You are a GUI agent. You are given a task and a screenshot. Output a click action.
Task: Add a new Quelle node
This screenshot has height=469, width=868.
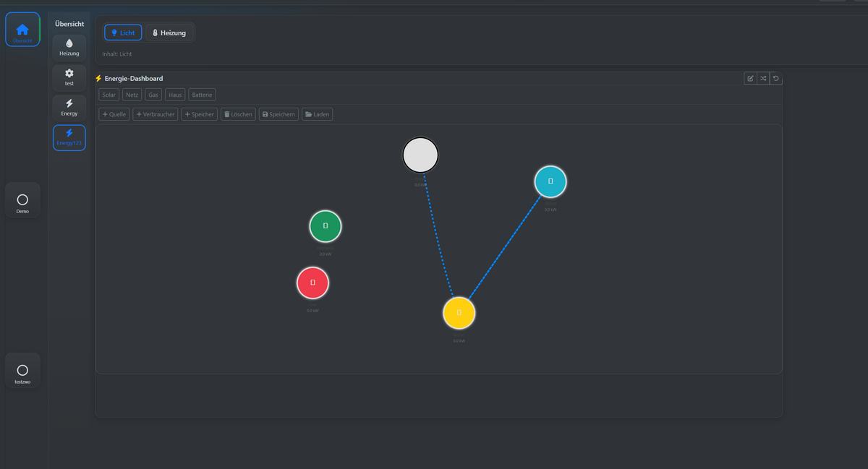click(114, 114)
